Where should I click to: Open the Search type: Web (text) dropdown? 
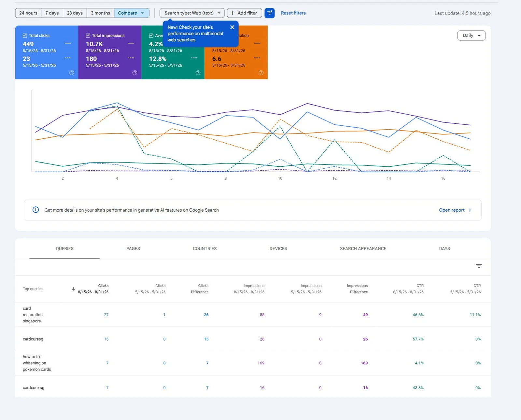[192, 13]
